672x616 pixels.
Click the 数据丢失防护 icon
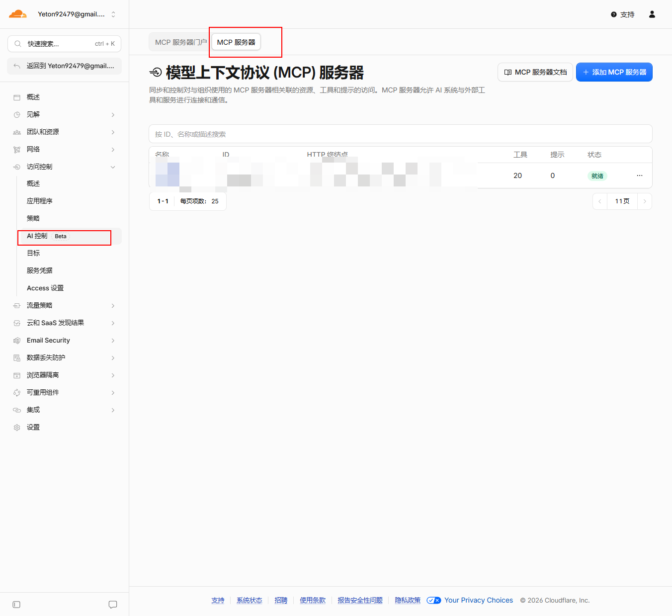point(17,358)
